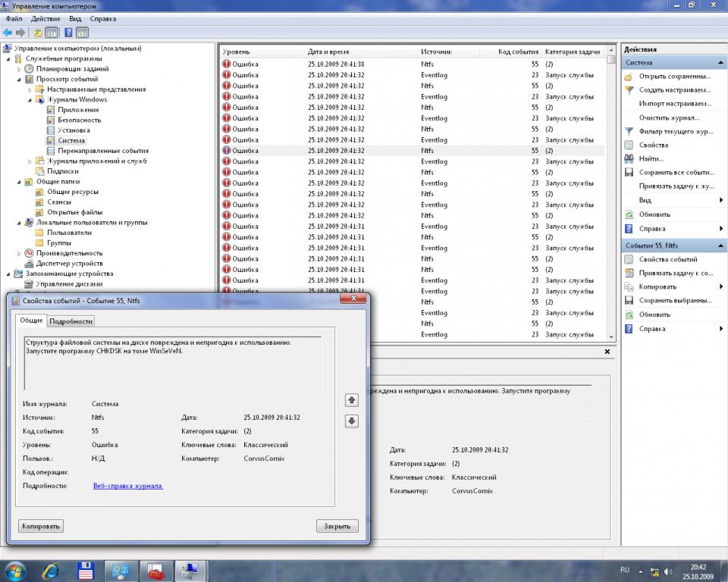The width and height of the screenshot is (728, 582).
Task: Open the Действие menu
Action: coord(45,18)
